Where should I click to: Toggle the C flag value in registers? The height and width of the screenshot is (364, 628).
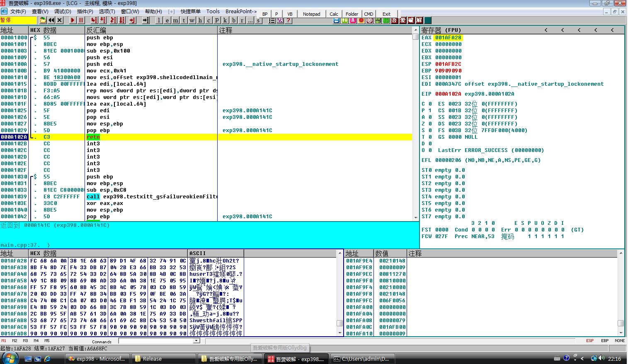coord(430,104)
